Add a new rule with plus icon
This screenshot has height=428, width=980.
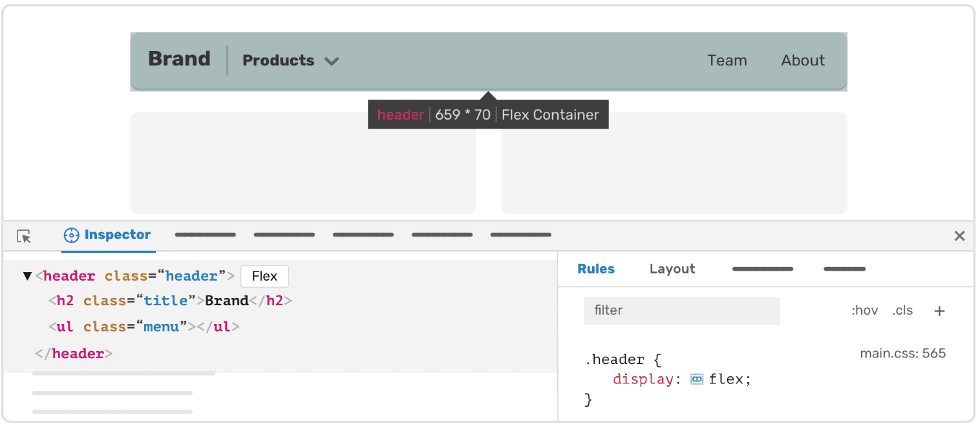coord(939,311)
